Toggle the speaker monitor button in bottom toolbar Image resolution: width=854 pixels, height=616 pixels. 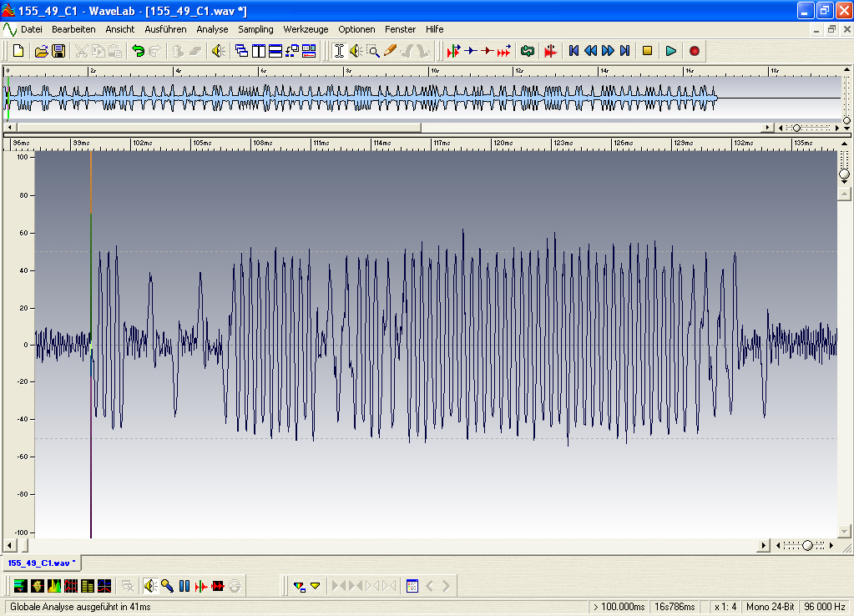(150, 586)
